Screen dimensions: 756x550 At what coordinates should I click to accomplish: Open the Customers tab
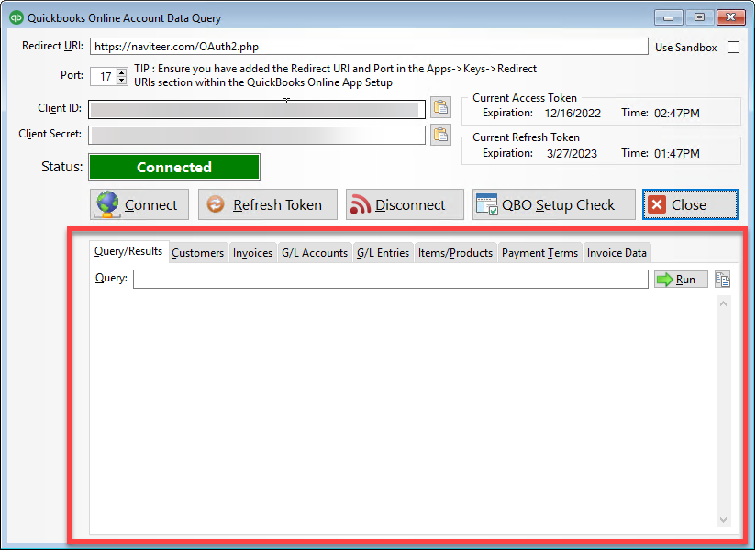(197, 253)
